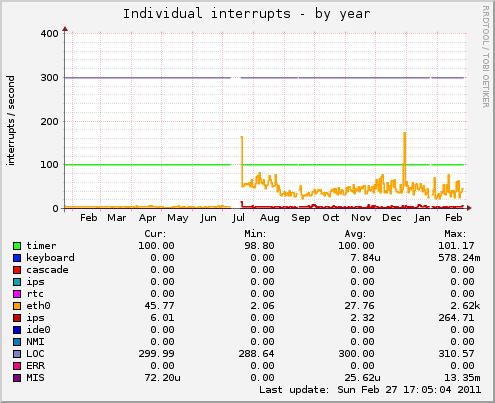Click the 'Cur:' column header

coord(155,234)
